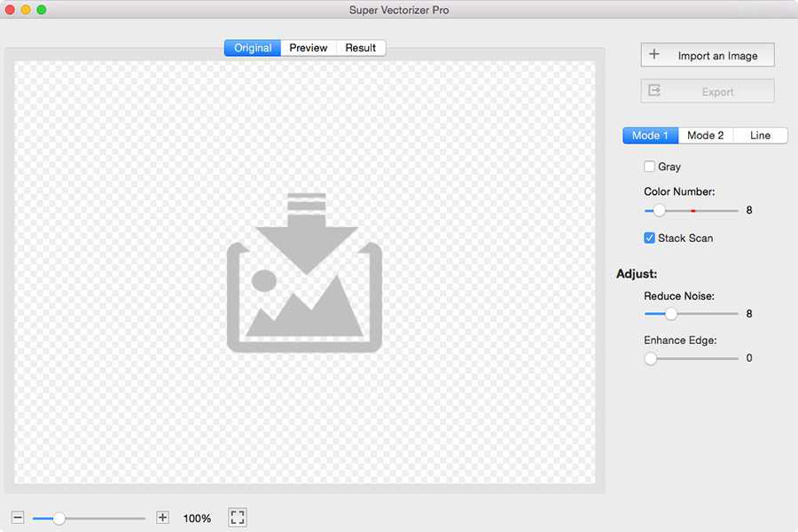The image size is (798, 532).
Task: Switch to Mode 2
Action: [705, 135]
